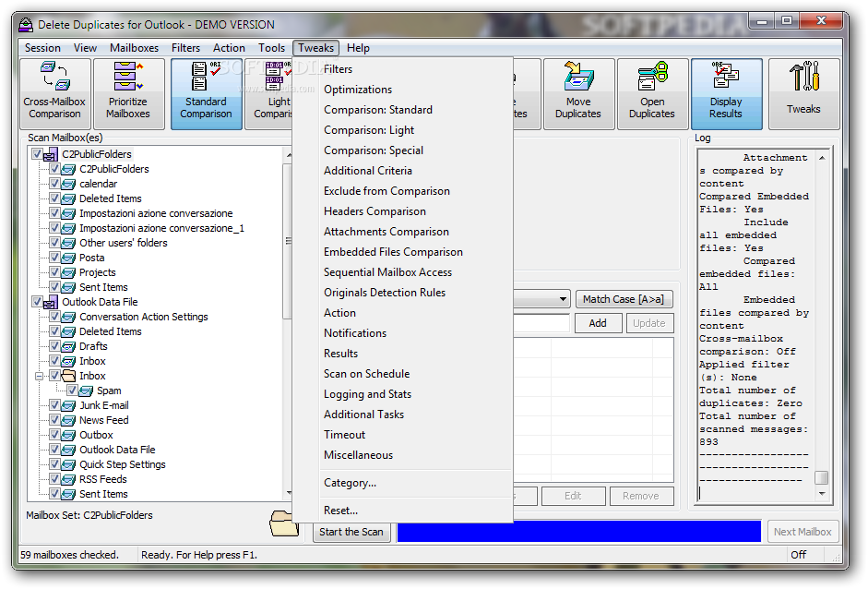Click the RSS Feeds folder icon

tap(68, 480)
